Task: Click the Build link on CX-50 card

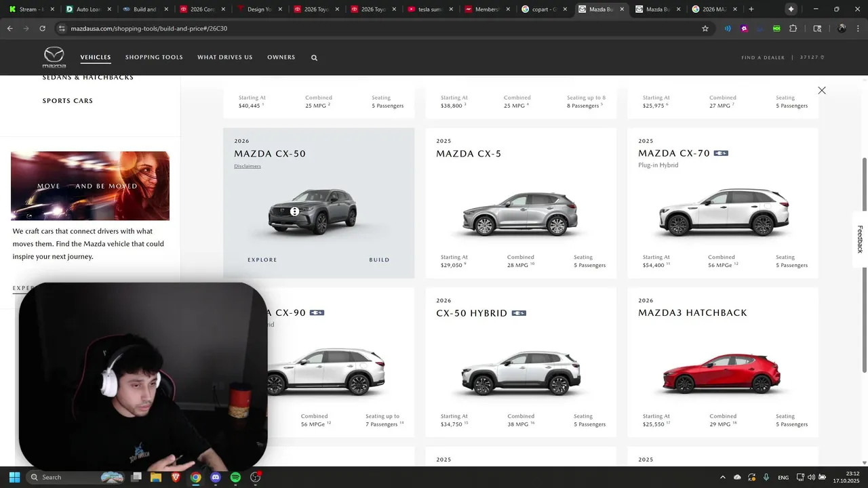Action: [379, 260]
